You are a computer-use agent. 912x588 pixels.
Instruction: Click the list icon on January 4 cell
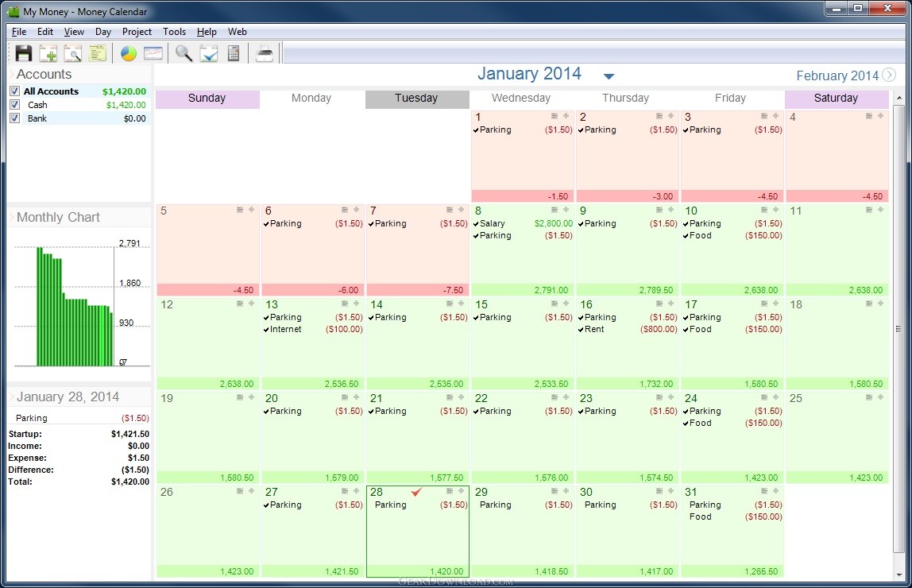(869, 116)
